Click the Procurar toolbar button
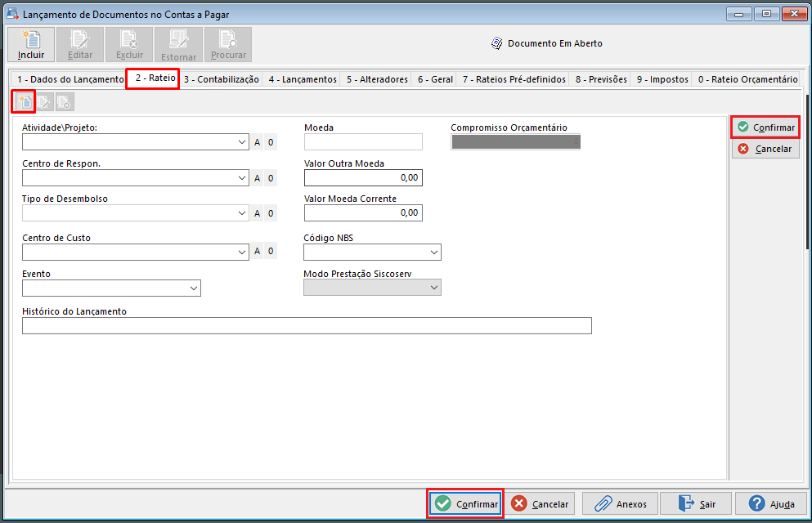The width and height of the screenshot is (812, 523). 228,44
